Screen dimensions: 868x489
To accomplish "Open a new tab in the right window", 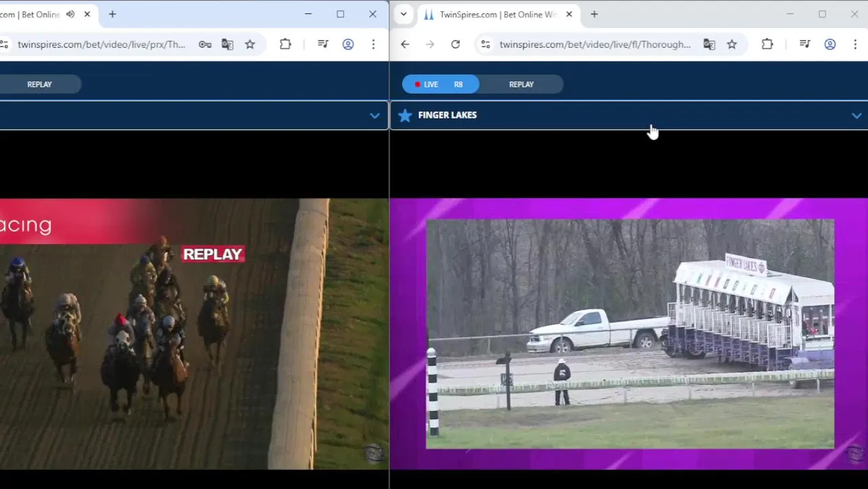I will point(594,14).
